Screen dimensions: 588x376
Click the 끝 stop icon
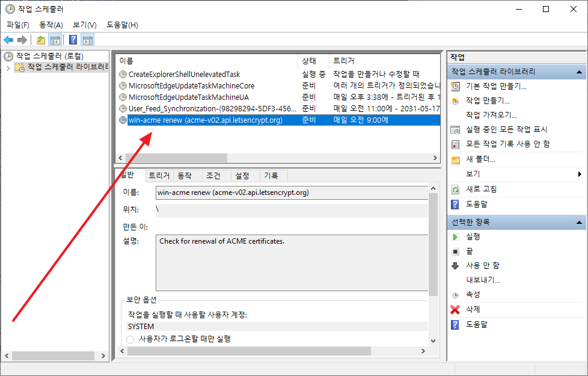[455, 251]
